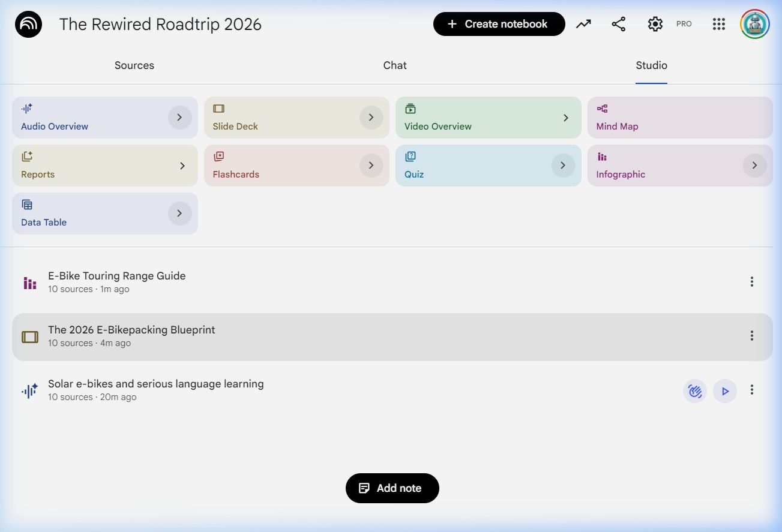Open interactive mode for the audio overview
Screen dimensions: 782x532
[695, 391]
